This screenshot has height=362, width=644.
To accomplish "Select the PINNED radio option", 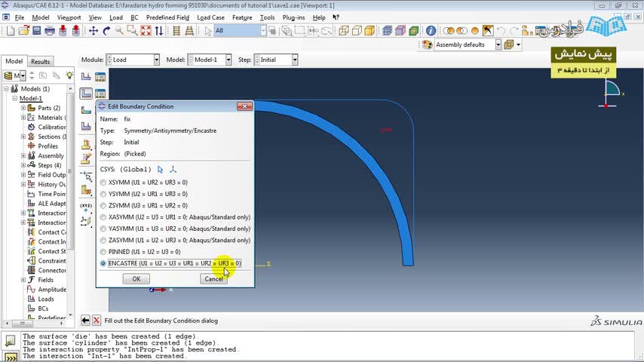I will click(103, 251).
